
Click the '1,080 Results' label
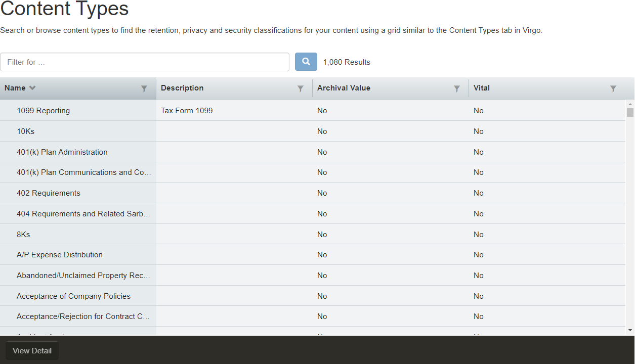(x=347, y=62)
